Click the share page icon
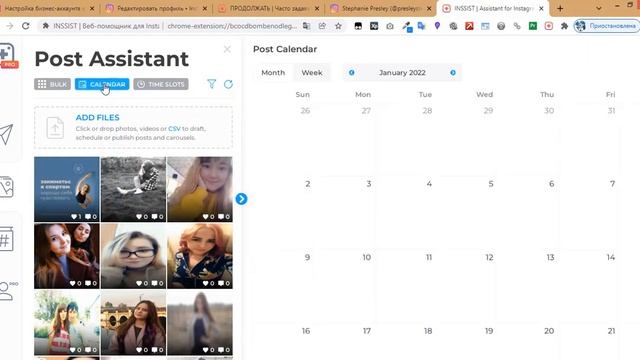Viewport: 640px width, 360px height. [322, 26]
